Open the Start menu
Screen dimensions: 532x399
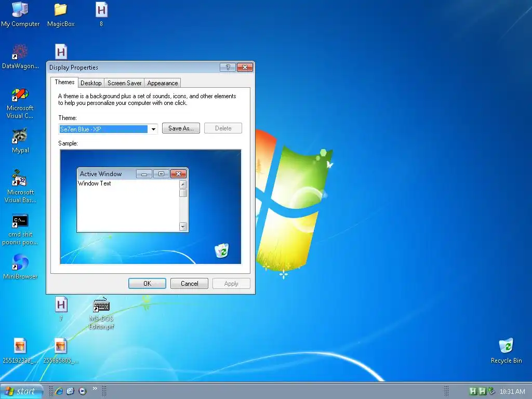[21, 391]
